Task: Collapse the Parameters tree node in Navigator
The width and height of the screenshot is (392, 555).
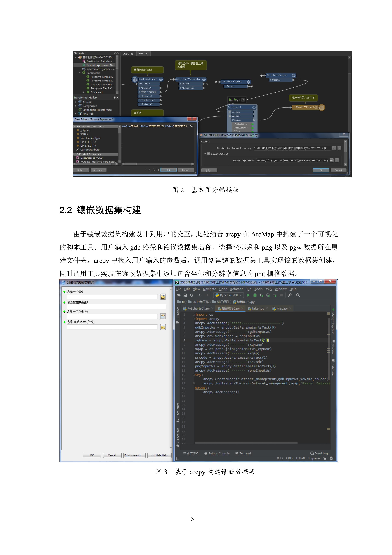Action: pos(80,73)
